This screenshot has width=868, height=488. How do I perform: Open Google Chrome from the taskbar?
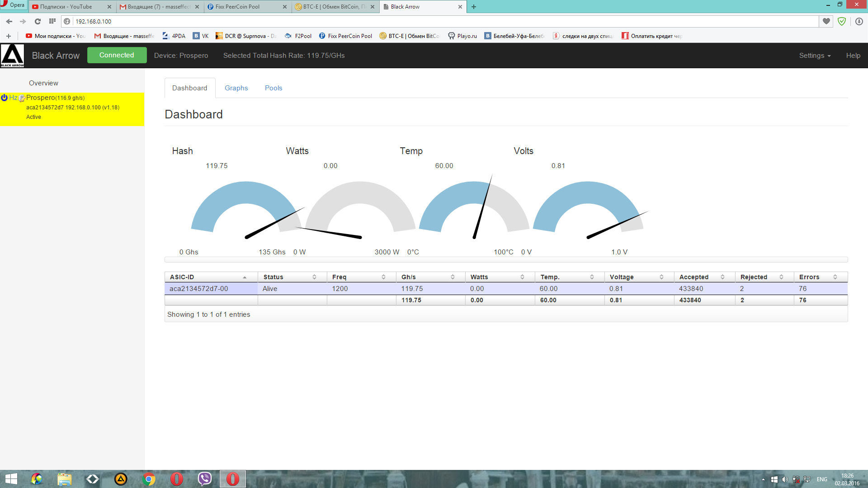click(x=149, y=479)
